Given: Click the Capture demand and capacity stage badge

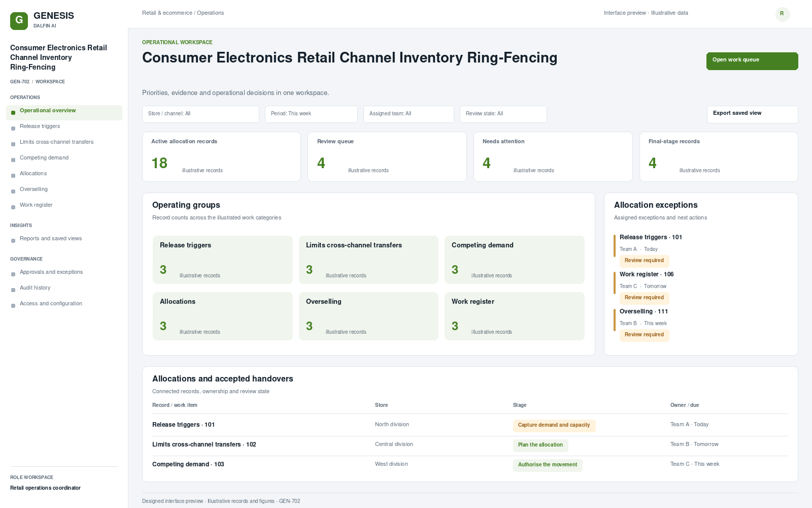Looking at the screenshot, I should (554, 425).
